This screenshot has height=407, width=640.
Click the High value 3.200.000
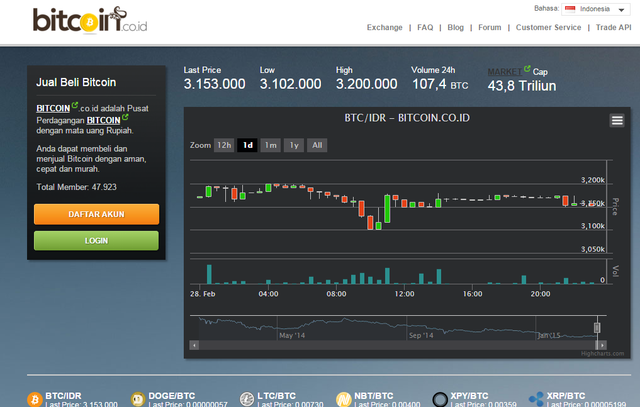(x=367, y=84)
